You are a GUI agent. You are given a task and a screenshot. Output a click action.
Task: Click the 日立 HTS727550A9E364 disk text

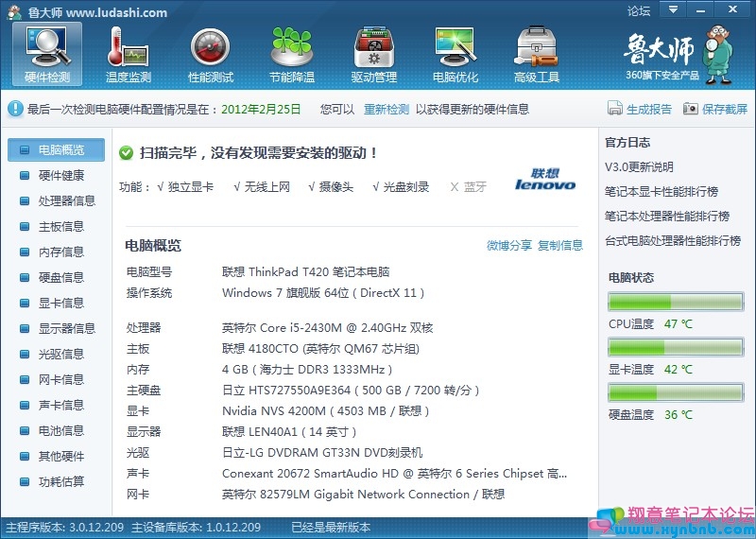[x=351, y=391]
